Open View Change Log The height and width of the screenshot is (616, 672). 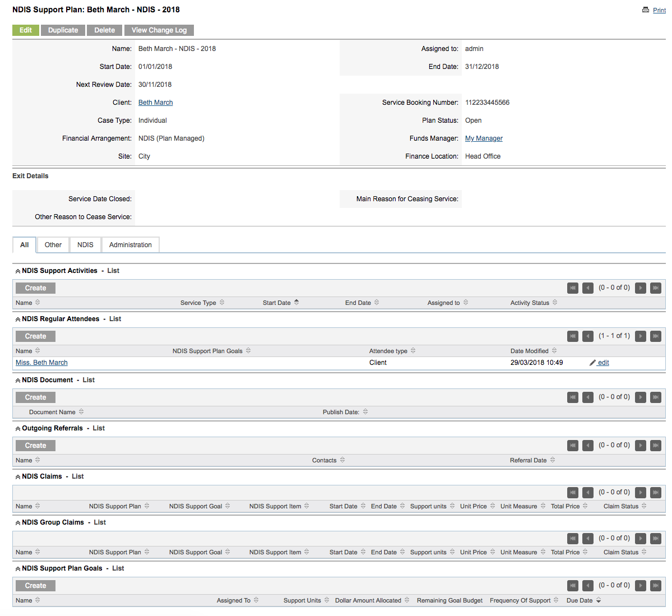(159, 30)
